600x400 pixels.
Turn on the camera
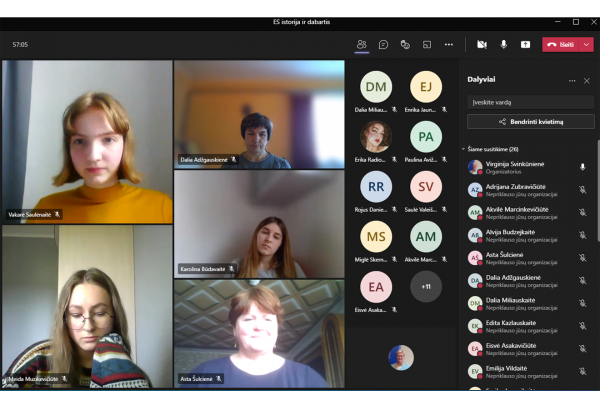[x=482, y=45]
